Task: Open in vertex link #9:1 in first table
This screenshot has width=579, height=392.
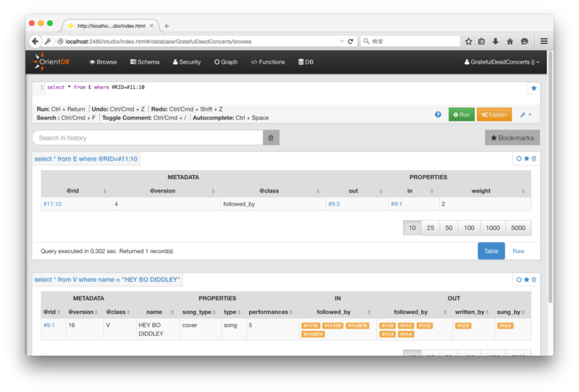Action: tap(396, 204)
